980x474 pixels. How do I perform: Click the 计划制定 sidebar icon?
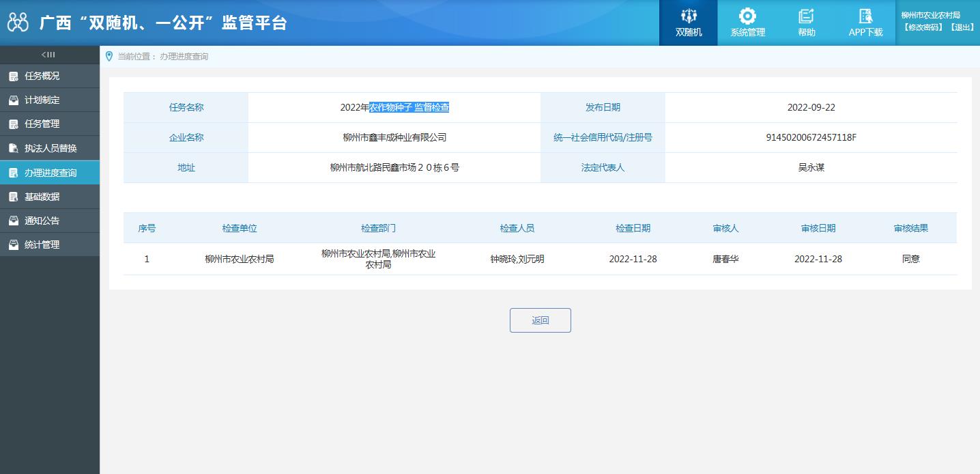14,100
